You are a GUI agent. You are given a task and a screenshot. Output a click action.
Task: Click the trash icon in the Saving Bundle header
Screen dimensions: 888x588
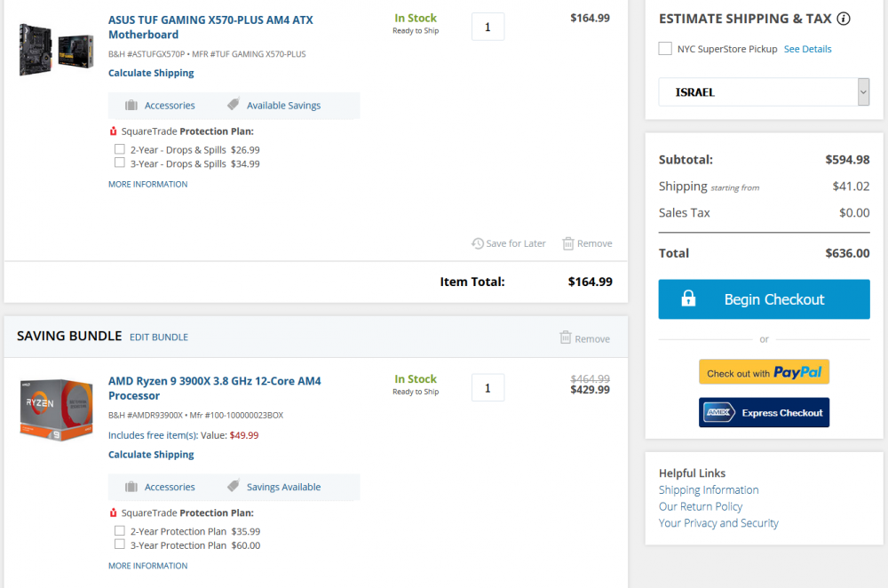pos(566,338)
